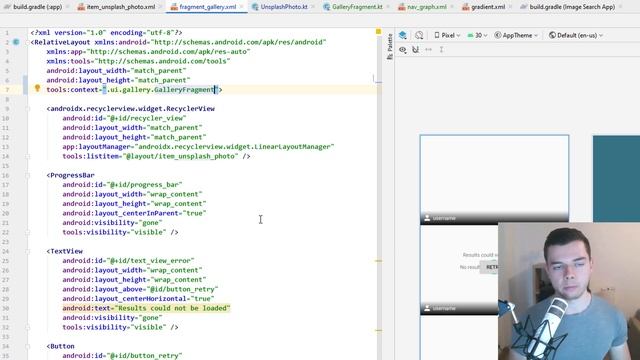Click the yellow inspection warning indicator
640x360 pixels.
[x=378, y=31]
